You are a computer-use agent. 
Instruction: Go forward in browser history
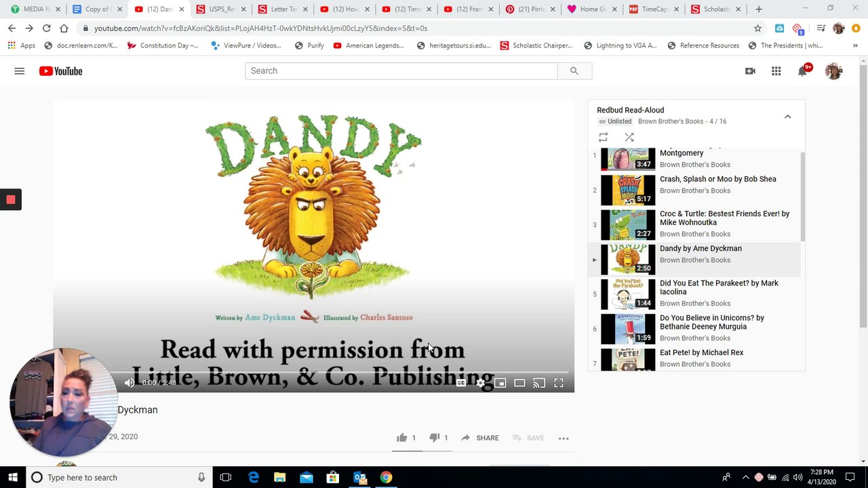(29, 28)
